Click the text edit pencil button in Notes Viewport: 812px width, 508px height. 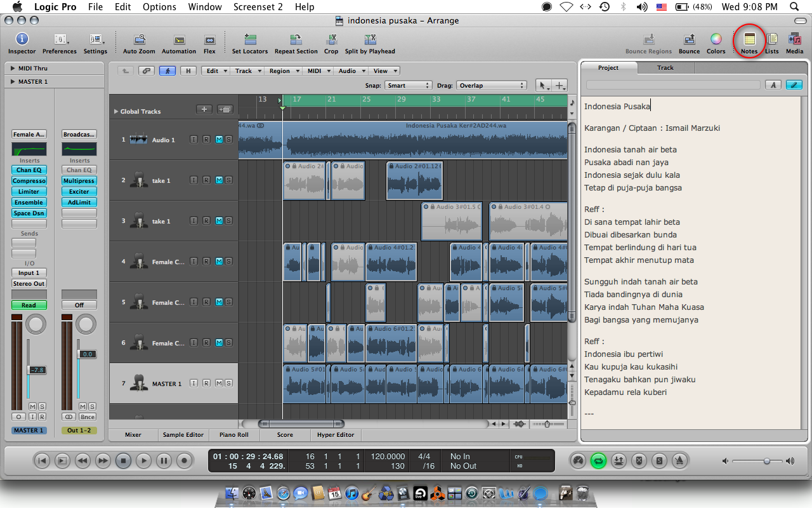[x=794, y=84]
